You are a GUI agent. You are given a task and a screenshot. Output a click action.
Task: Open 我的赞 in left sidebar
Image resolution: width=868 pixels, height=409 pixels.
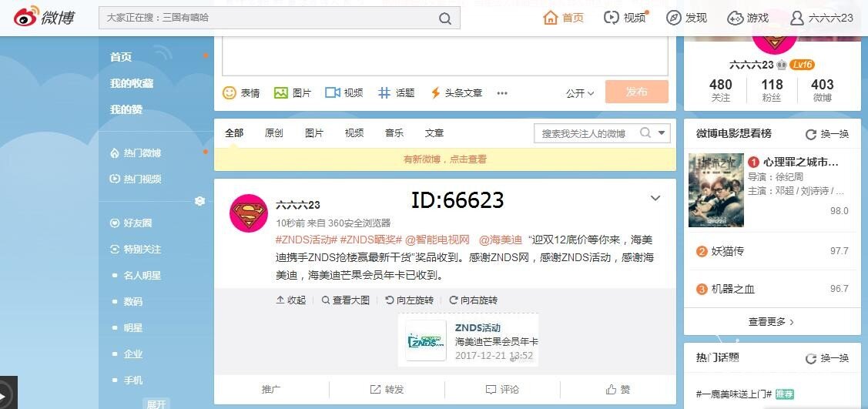click(x=126, y=109)
